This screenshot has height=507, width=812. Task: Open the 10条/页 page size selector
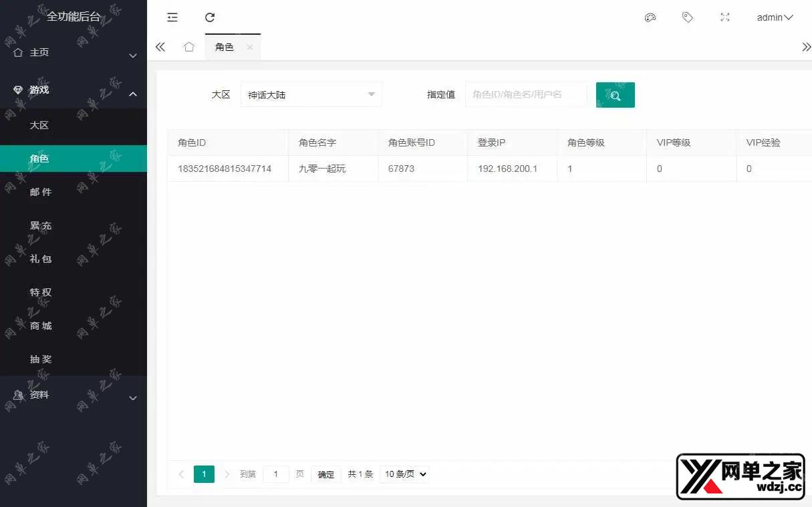tap(404, 474)
